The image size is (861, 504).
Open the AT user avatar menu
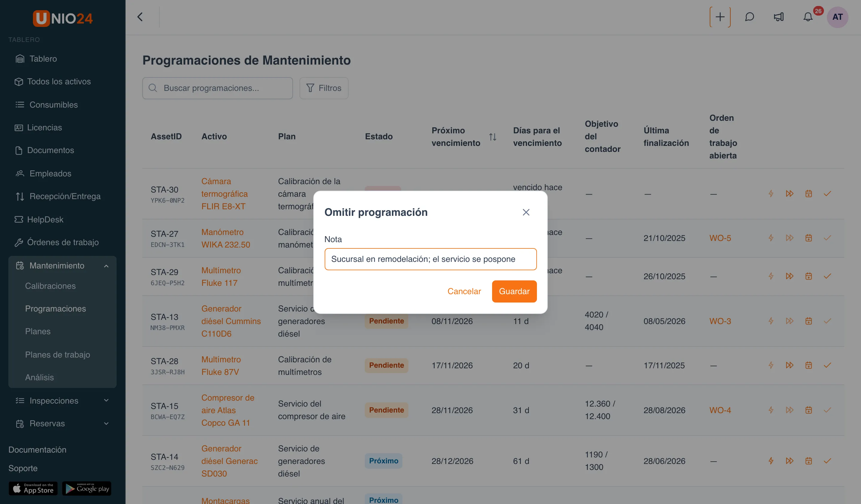click(837, 17)
